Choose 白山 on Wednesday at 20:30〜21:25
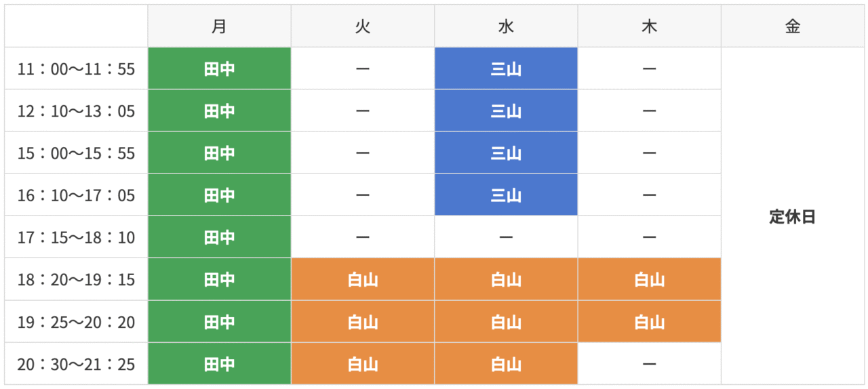The height and width of the screenshot is (389, 868). pos(506,364)
